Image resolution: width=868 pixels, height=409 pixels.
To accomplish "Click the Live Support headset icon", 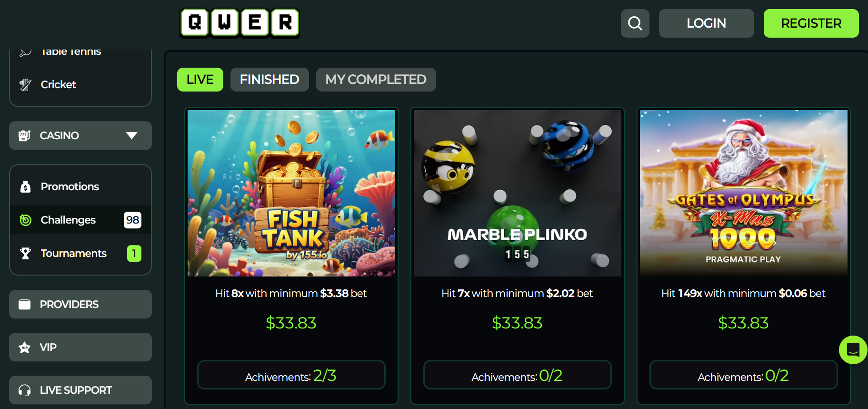I will click(x=24, y=390).
